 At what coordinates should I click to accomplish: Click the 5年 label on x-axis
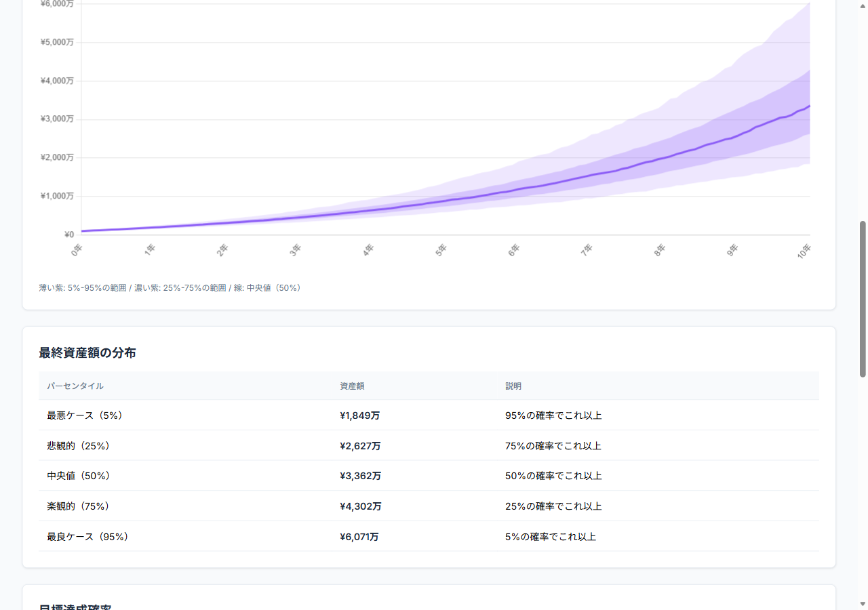441,250
